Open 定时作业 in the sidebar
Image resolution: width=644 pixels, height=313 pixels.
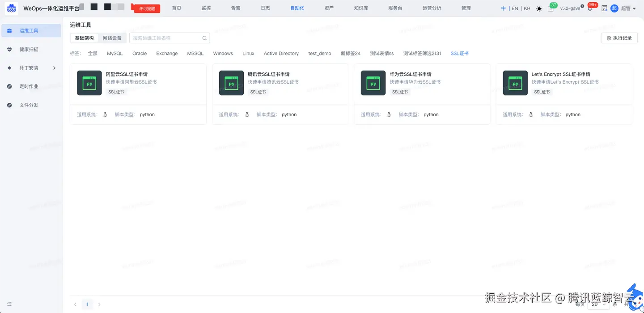[x=31, y=86]
